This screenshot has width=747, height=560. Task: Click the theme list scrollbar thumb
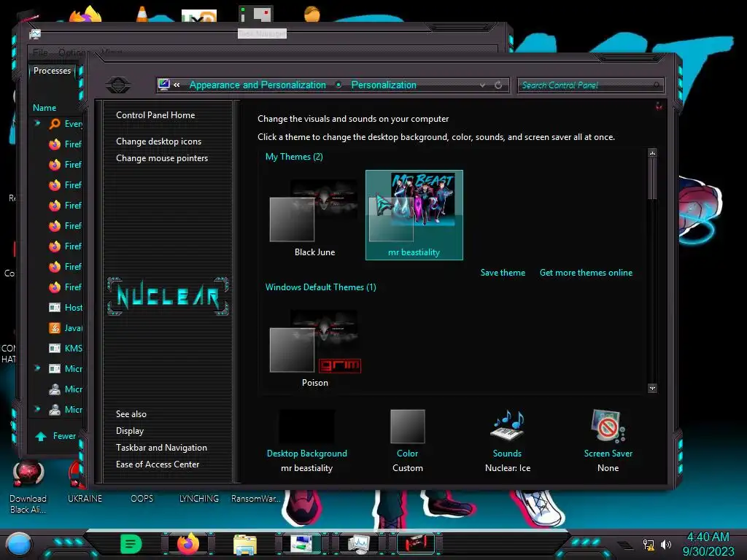pyautogui.click(x=653, y=179)
